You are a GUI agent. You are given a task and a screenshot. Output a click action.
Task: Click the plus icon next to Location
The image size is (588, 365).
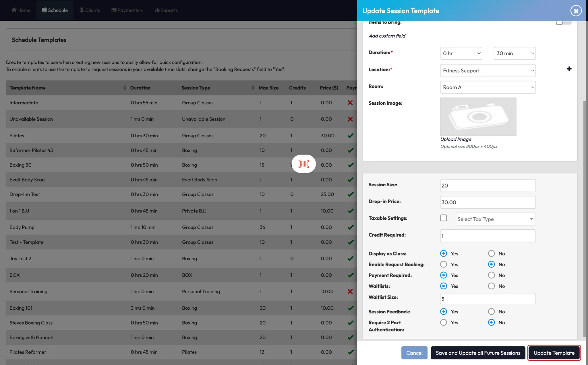pyautogui.click(x=569, y=69)
